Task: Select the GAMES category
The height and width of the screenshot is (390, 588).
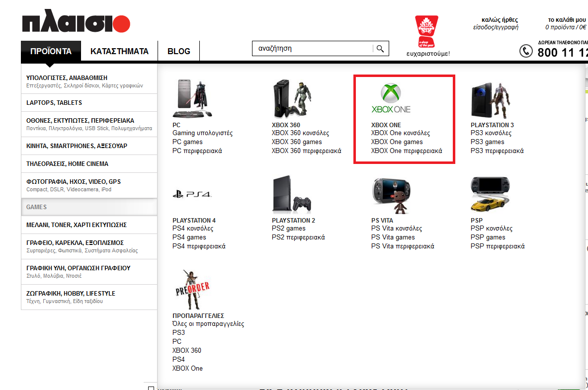Action: (89, 207)
